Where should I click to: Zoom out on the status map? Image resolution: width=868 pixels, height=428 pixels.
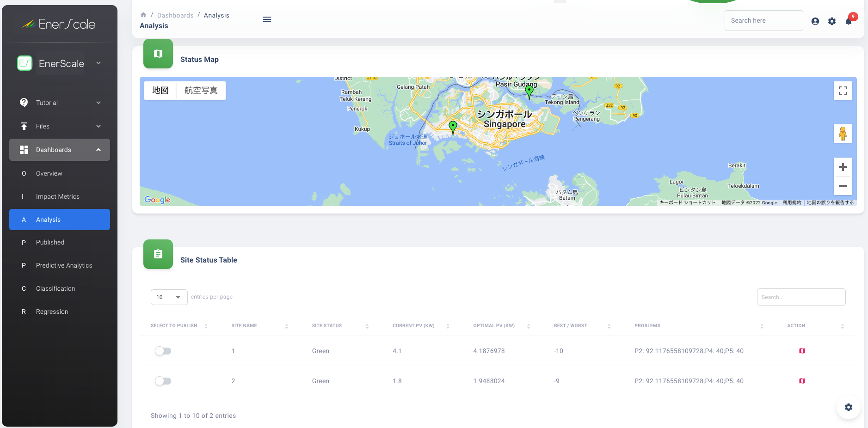tap(843, 186)
